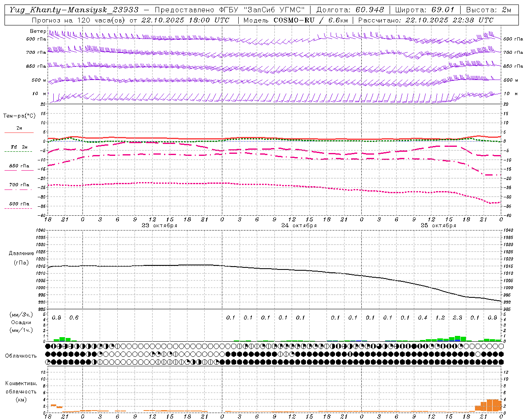
Task: Click the station title Yug_Khanty-Mansiysk_23933
Action: [x=74, y=10]
